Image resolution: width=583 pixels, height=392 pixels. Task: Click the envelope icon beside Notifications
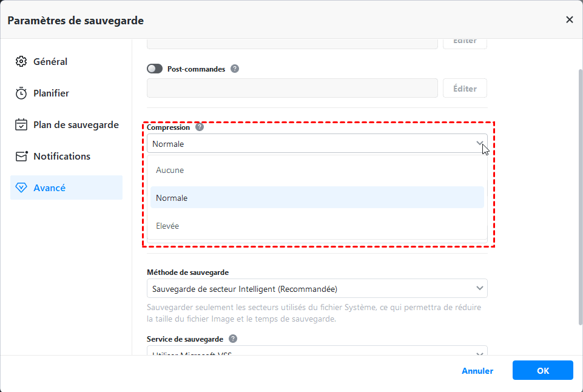pos(22,157)
